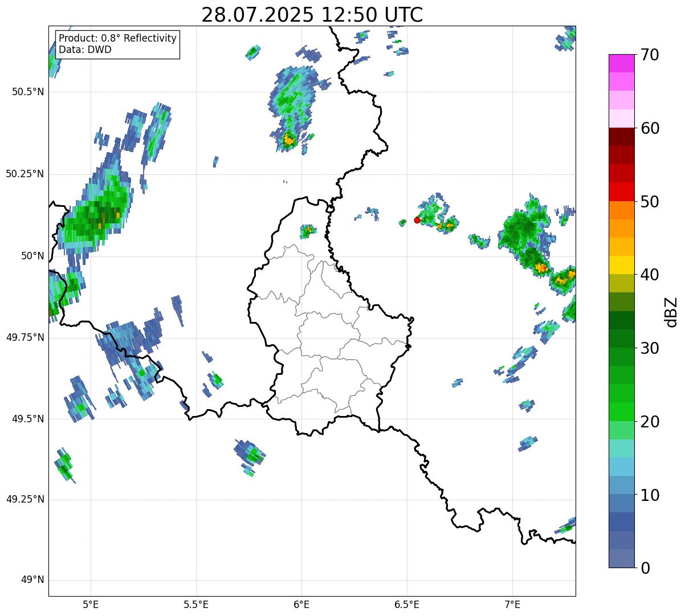Screen dimensions: 685x616
Task: Click the title "28.07.2025 12:50 UTC"
Action: coord(312,14)
